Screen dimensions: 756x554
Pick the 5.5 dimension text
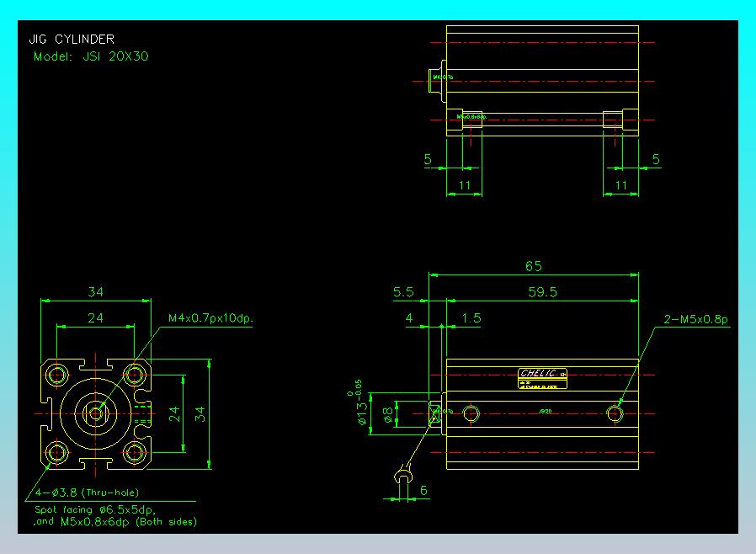[403, 292]
